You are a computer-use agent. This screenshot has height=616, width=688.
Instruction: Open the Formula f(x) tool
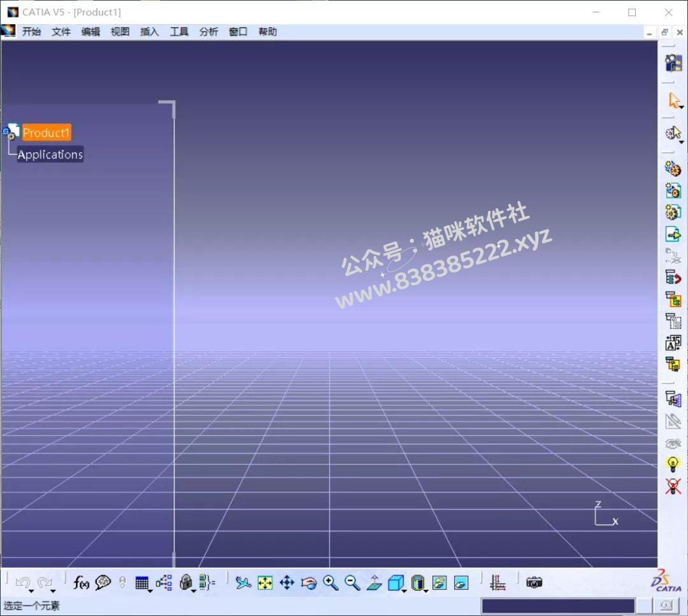(x=81, y=583)
